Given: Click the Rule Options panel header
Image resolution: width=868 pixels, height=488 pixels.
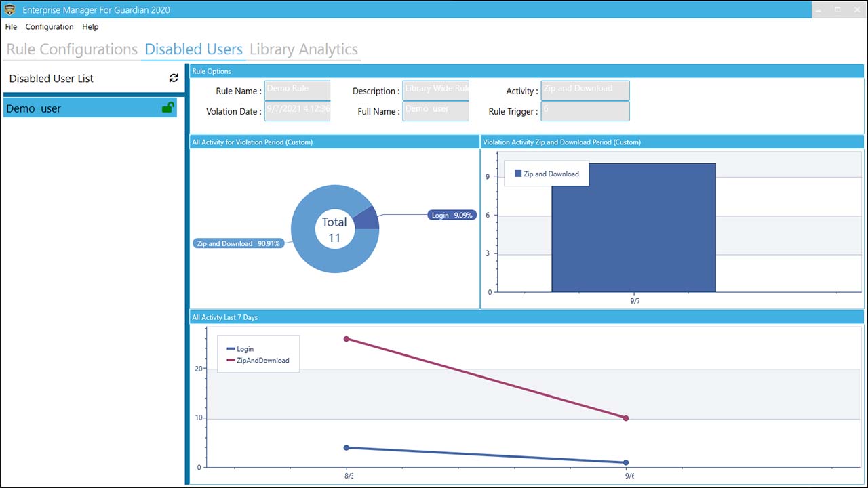Looking at the screenshot, I should click(527, 71).
